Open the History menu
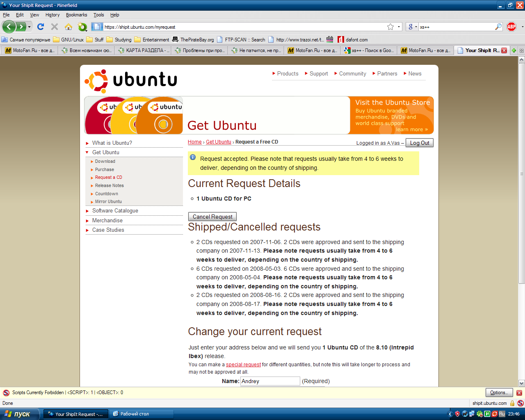The height and width of the screenshot is (420, 525). (x=52, y=15)
